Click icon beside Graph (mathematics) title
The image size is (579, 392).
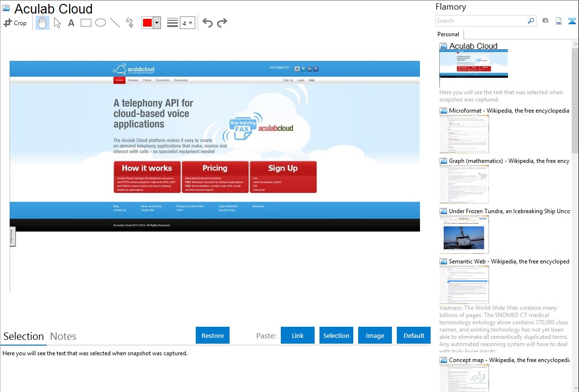click(444, 161)
